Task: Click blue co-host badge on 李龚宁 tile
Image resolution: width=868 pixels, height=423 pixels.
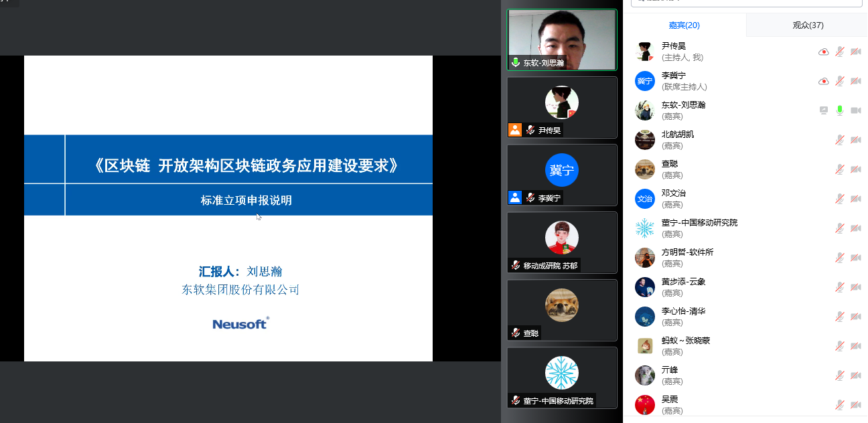Action: [515, 197]
